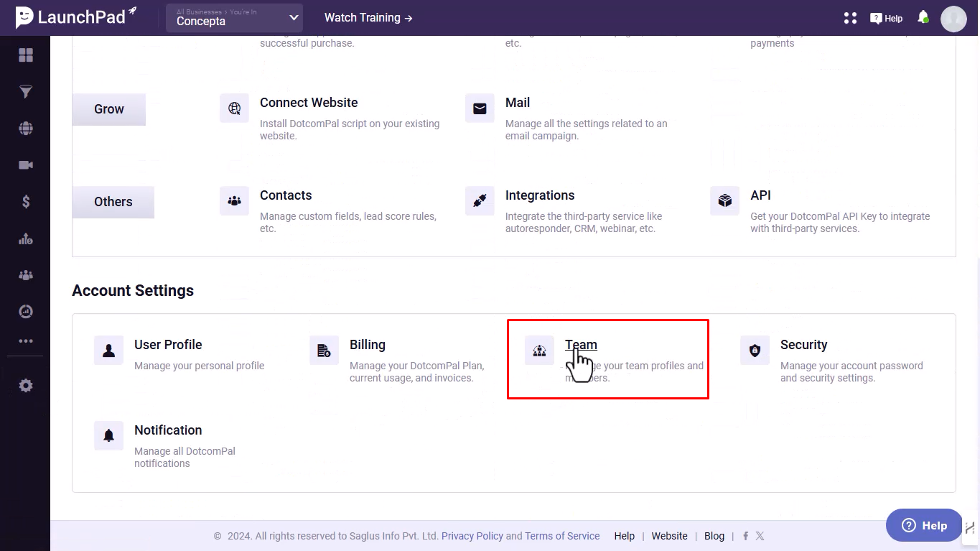Click the Connect Website icon

(234, 108)
